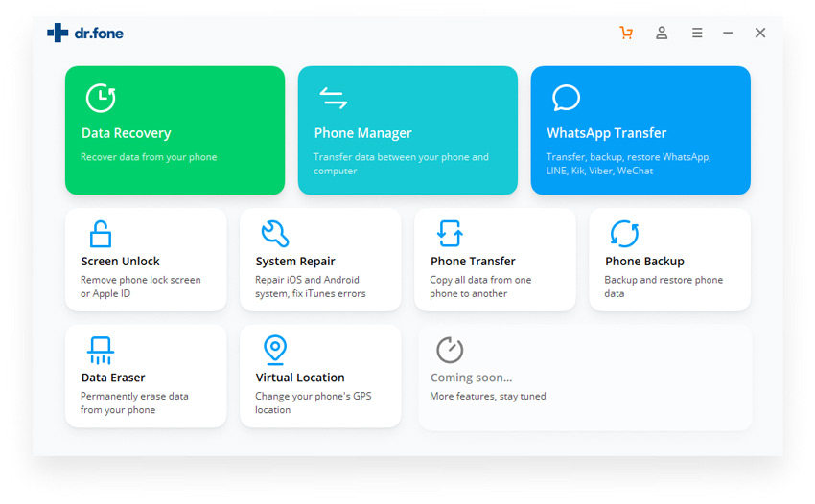Start System Repair title
This screenshot has height=504, width=815.
[295, 262]
